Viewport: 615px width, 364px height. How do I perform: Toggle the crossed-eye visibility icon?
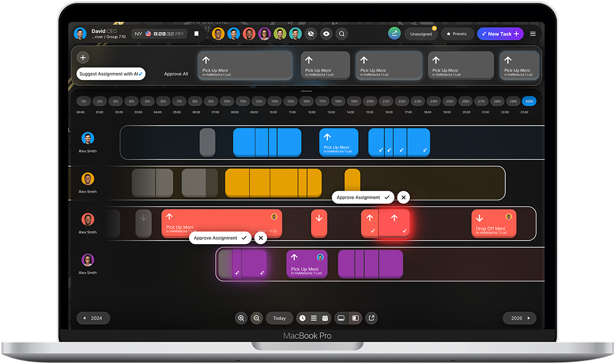pos(311,33)
